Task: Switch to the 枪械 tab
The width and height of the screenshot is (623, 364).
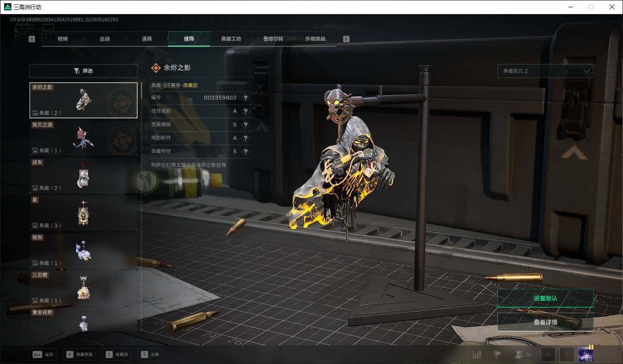Action: [x=62, y=39]
